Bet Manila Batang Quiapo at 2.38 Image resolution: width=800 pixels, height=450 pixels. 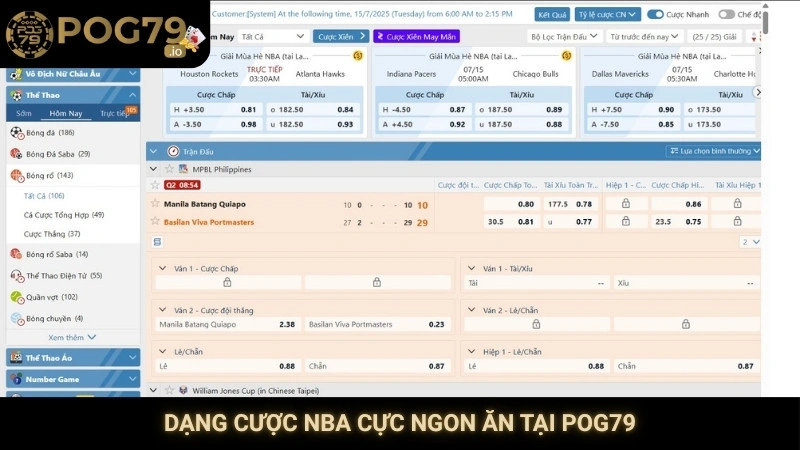click(x=227, y=324)
